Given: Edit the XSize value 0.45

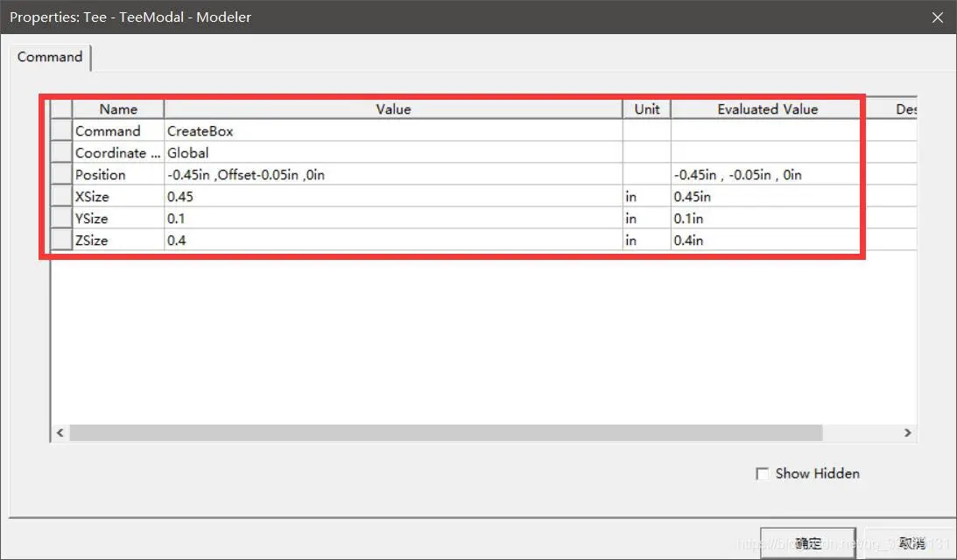Looking at the screenshot, I should click(393, 196).
